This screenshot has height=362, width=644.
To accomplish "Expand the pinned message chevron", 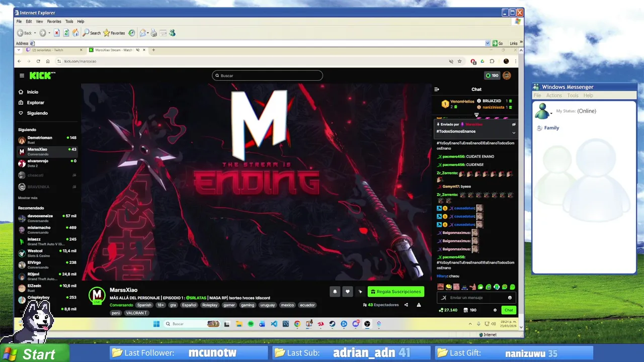I will pyautogui.click(x=514, y=133).
